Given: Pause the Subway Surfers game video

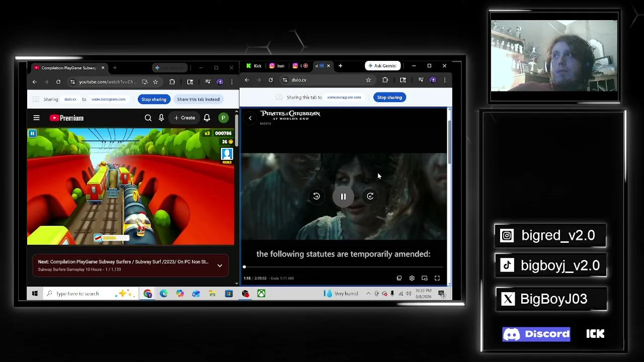Looking at the screenshot, I should pos(32,134).
